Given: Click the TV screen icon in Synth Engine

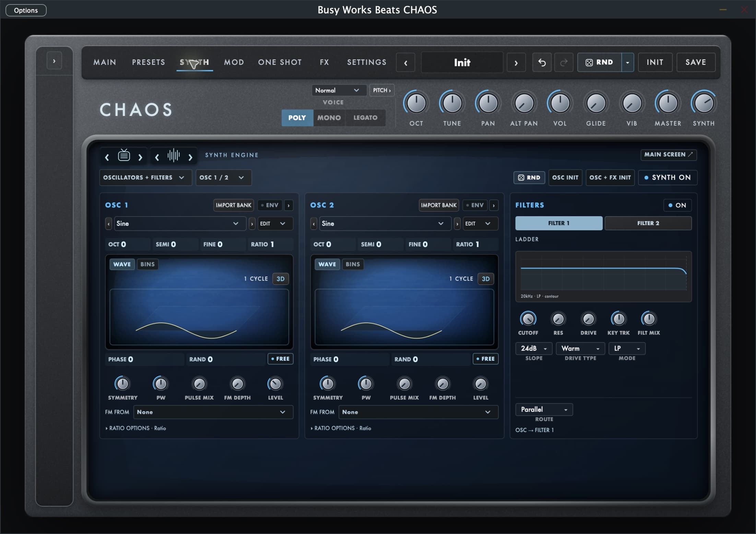Looking at the screenshot, I should coord(124,155).
